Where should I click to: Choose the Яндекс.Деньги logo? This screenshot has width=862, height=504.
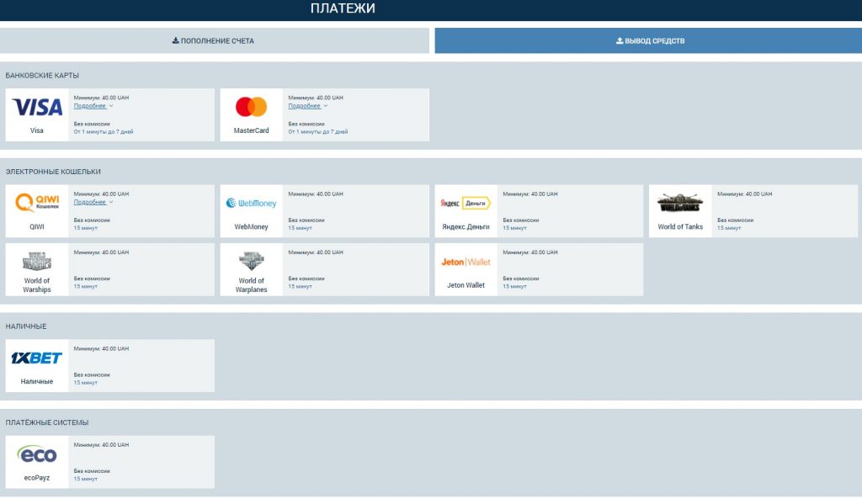pos(466,203)
